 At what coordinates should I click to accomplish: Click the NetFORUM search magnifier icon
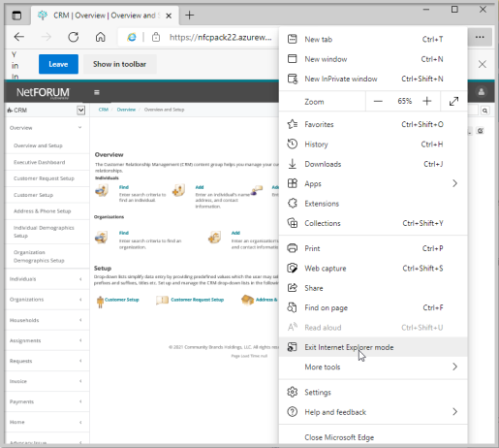484,111
